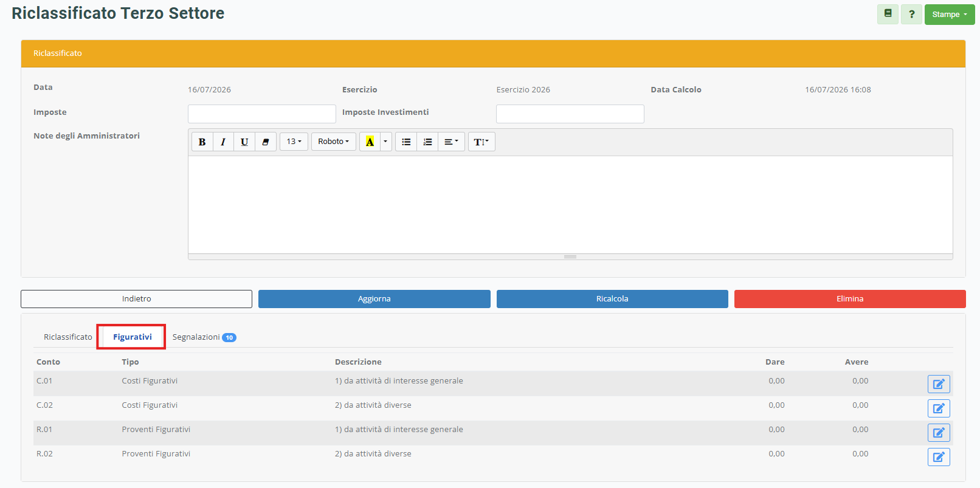Open the Roboto font family dropdown
The image size is (980, 488).
(334, 142)
